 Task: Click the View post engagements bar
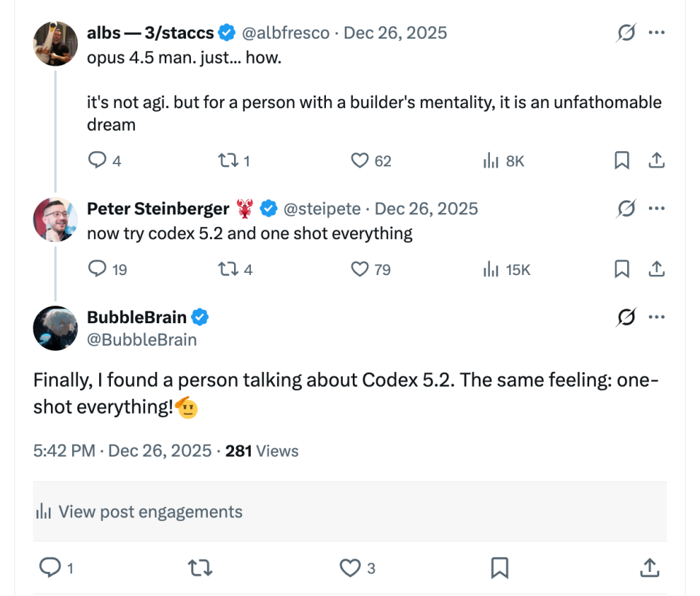(x=350, y=511)
